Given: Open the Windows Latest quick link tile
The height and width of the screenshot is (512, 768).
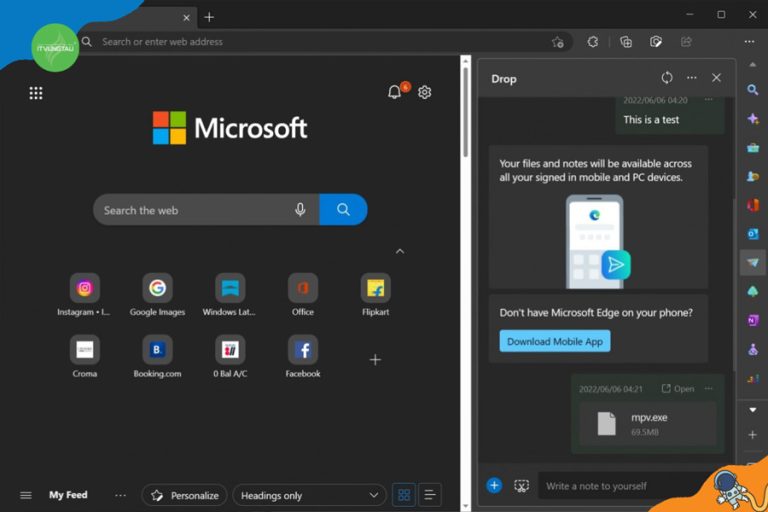Looking at the screenshot, I should tap(230, 295).
